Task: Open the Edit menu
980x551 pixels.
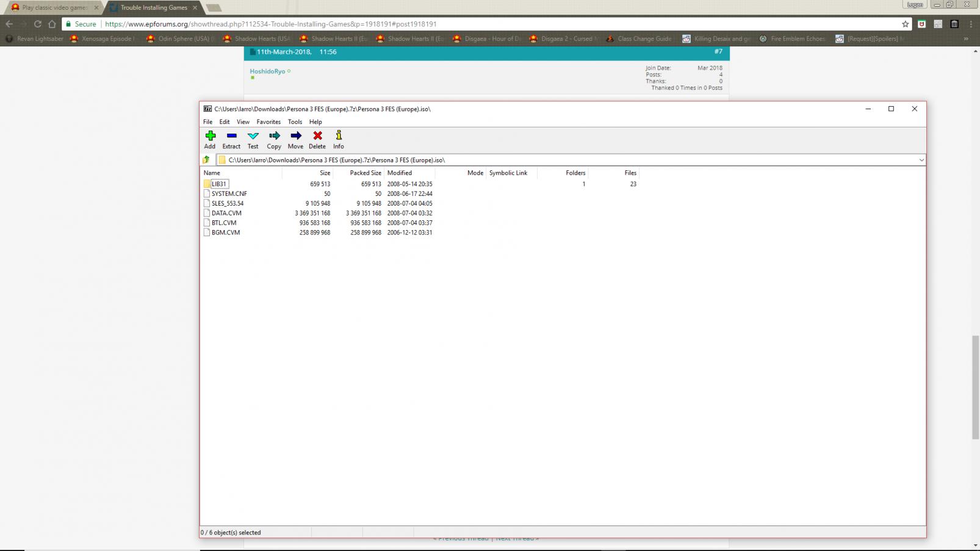Action: pyautogui.click(x=225, y=121)
